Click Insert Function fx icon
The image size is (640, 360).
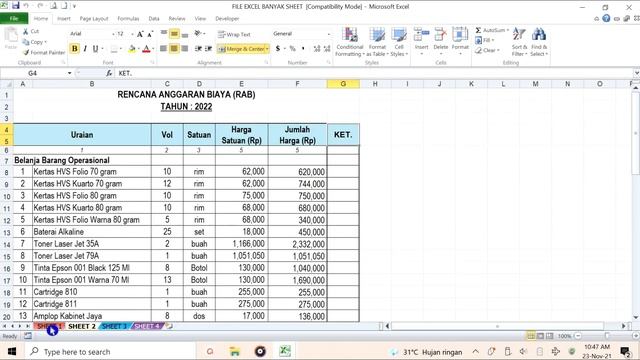(x=109, y=73)
